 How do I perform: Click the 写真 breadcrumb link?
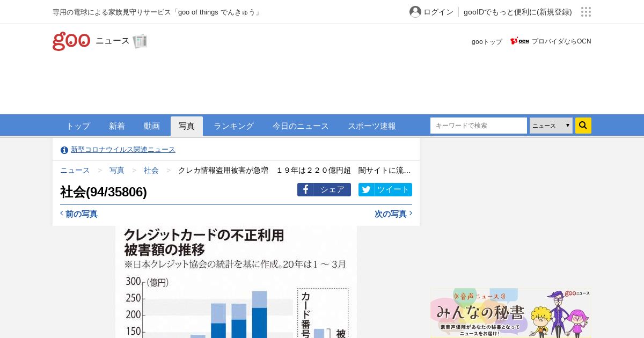[x=117, y=170]
